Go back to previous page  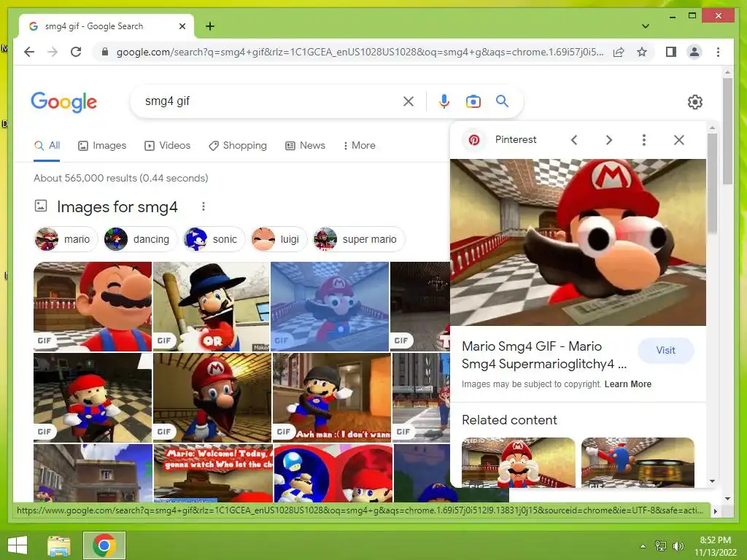click(29, 52)
